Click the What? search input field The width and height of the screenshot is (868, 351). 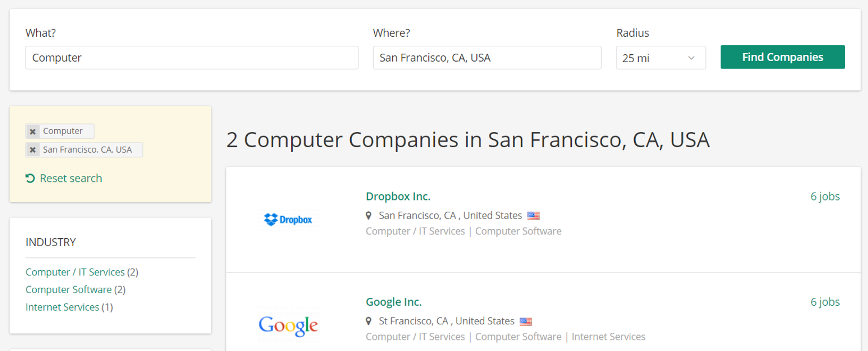coord(192,57)
